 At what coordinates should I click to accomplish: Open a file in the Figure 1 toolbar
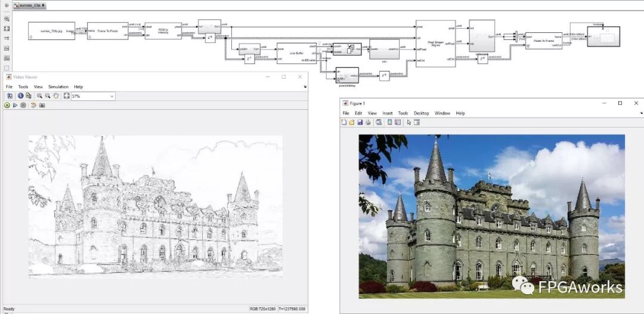(352, 122)
